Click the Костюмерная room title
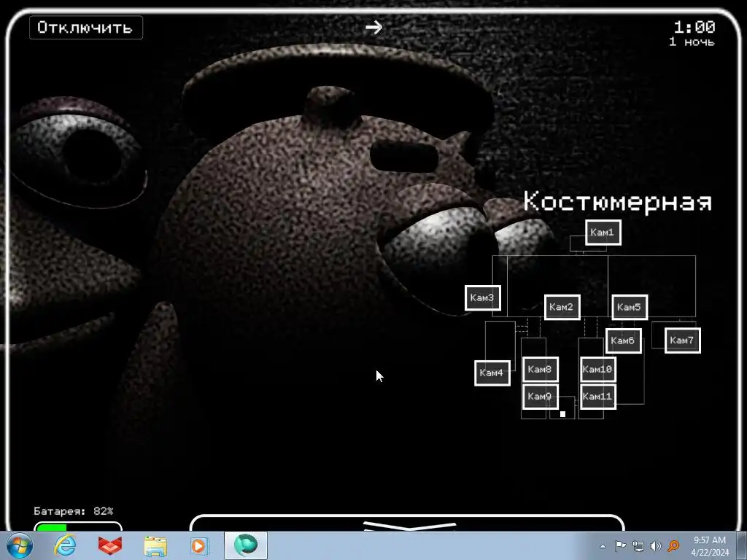Viewport: 747px width, 560px height. coord(618,201)
